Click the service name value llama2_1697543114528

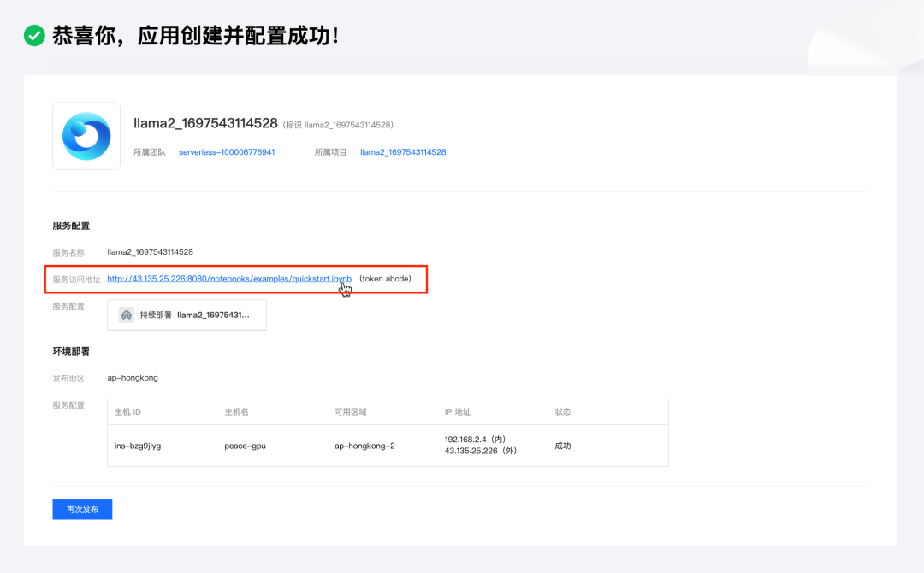pos(151,252)
